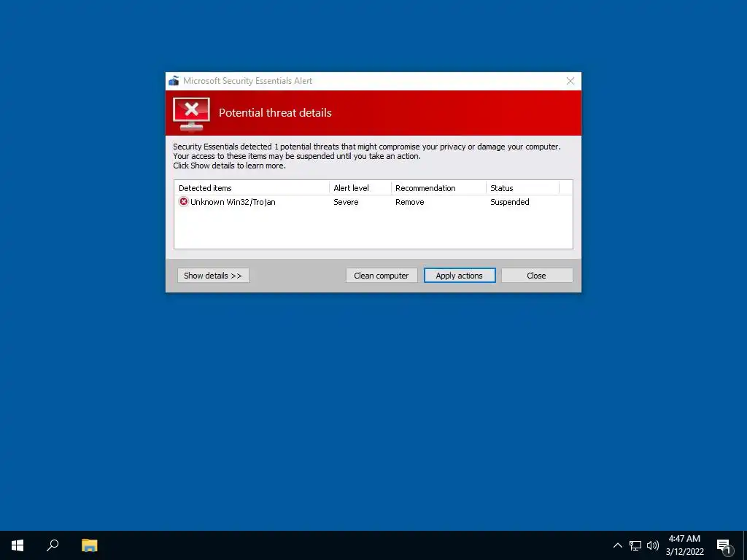Click the Close button in alert dialog
Viewport: 747px width, 560px height.
[x=536, y=275]
